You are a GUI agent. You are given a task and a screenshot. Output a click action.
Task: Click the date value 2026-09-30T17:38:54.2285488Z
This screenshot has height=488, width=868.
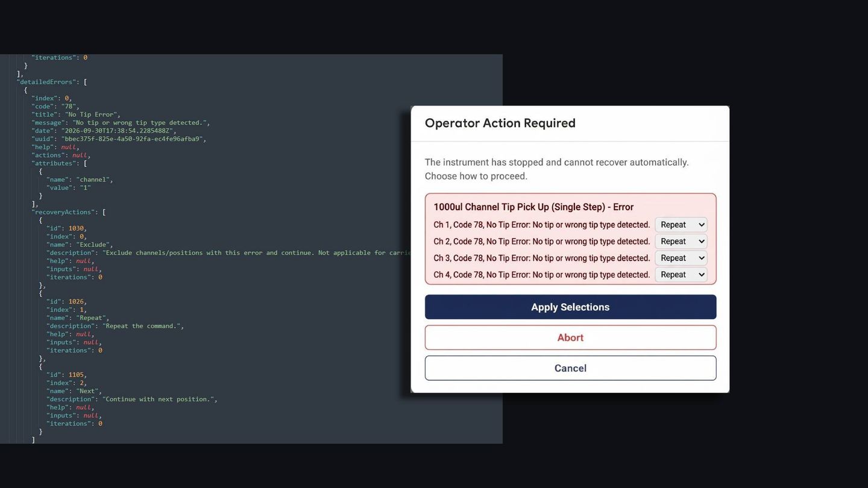[118, 131]
